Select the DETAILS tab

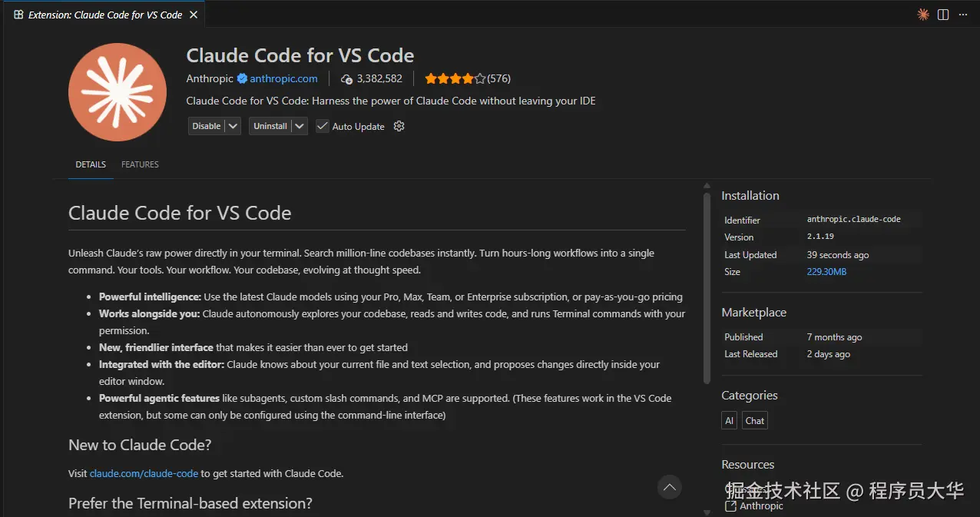pos(91,164)
